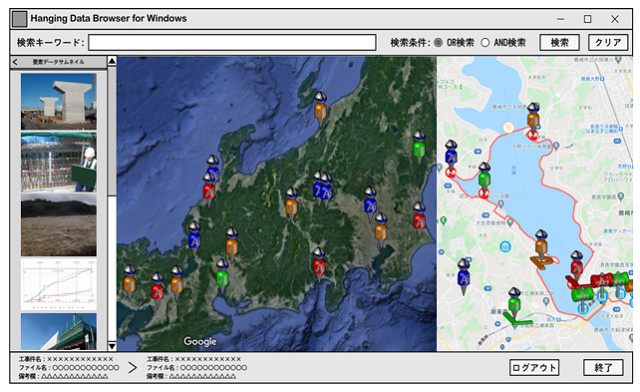Click the red pin at the southern coast center
The image size is (640, 392).
[x=319, y=264]
